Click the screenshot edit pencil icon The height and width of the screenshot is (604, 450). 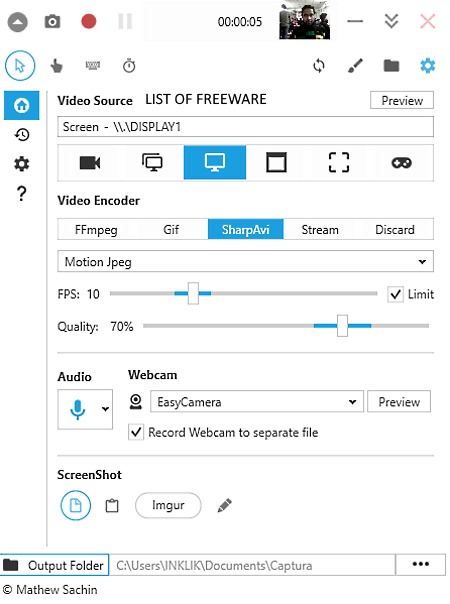(x=225, y=505)
